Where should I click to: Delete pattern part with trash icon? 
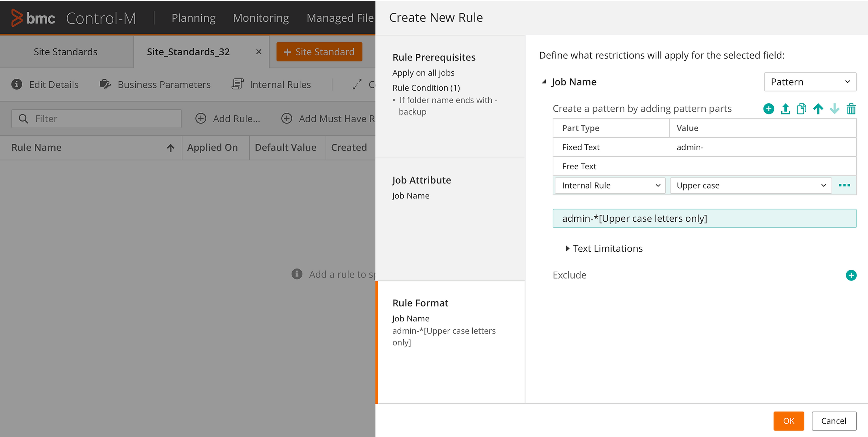[x=851, y=109]
